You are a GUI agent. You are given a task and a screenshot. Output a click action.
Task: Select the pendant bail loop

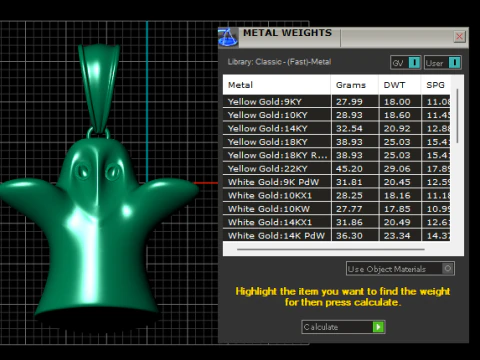click(99, 89)
